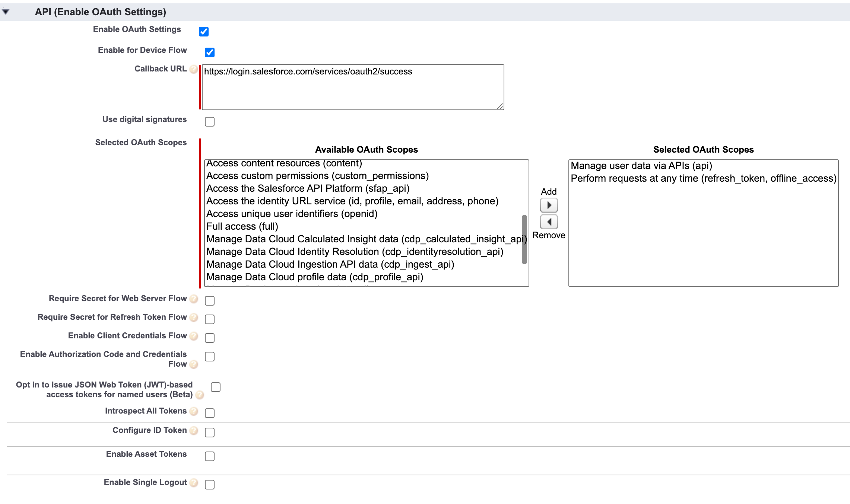Check Require Secret for Web Server Flow
The height and width of the screenshot is (504, 850).
[x=210, y=301]
